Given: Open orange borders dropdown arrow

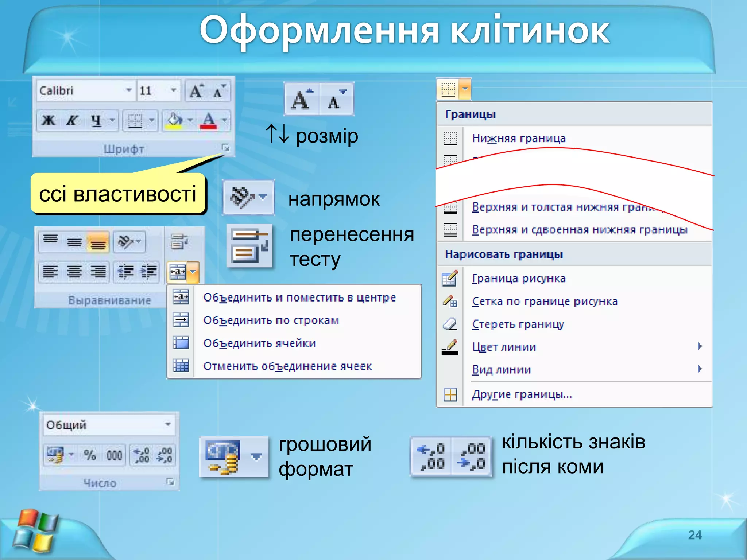Looking at the screenshot, I should [465, 89].
